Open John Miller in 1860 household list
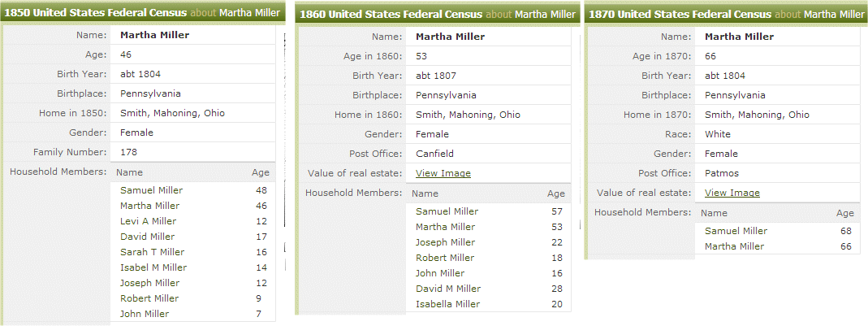The height and width of the screenshot is (326, 868). point(440,273)
